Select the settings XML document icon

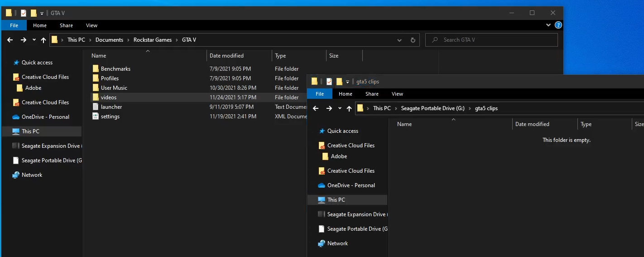point(96,116)
